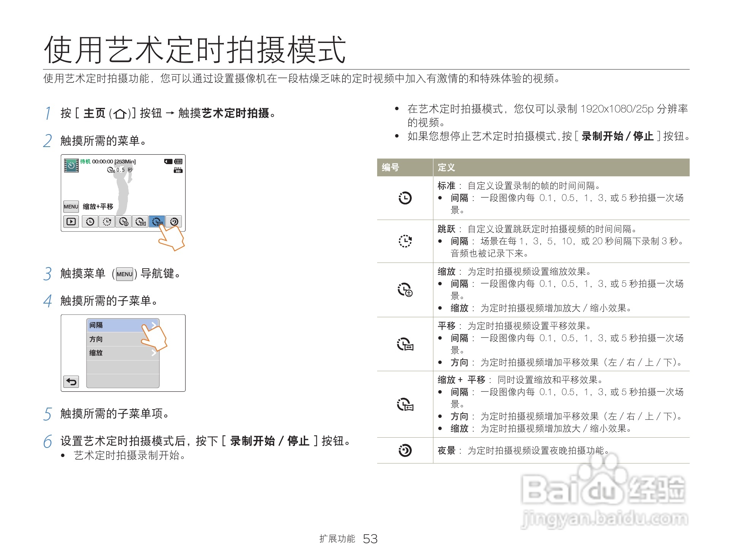
Task: Open the 方向 submenu row
Action: click(x=123, y=339)
